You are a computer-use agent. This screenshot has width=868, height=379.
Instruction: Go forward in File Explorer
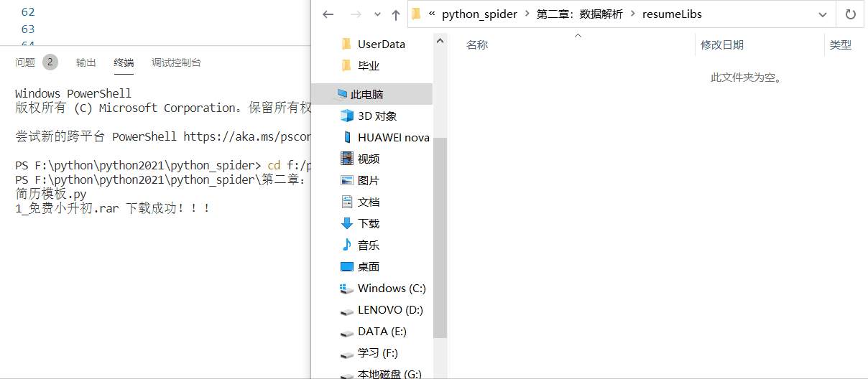pyautogui.click(x=355, y=14)
